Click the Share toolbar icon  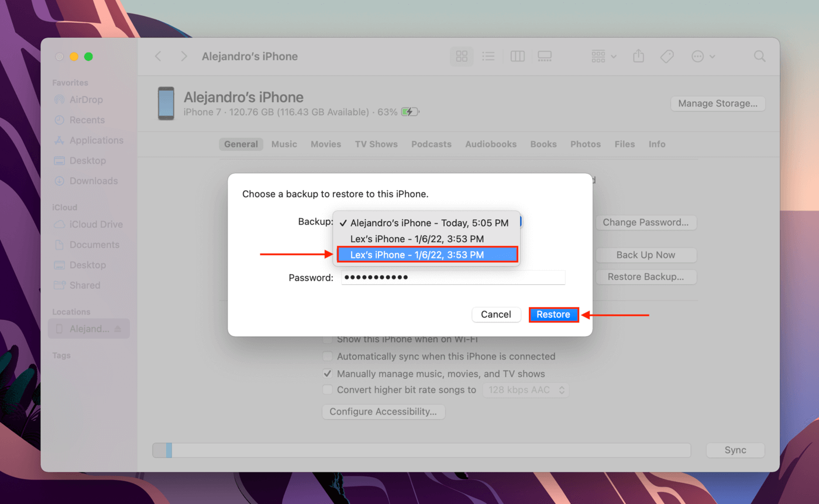[x=639, y=56]
